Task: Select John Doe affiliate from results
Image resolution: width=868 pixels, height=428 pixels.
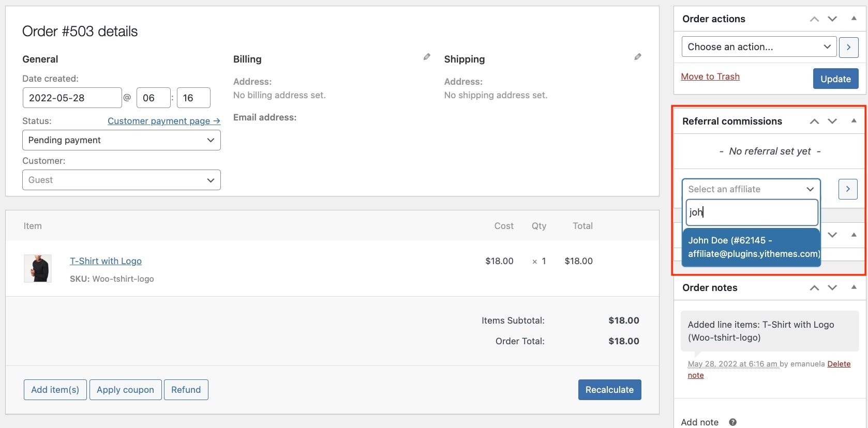Action: [751, 247]
